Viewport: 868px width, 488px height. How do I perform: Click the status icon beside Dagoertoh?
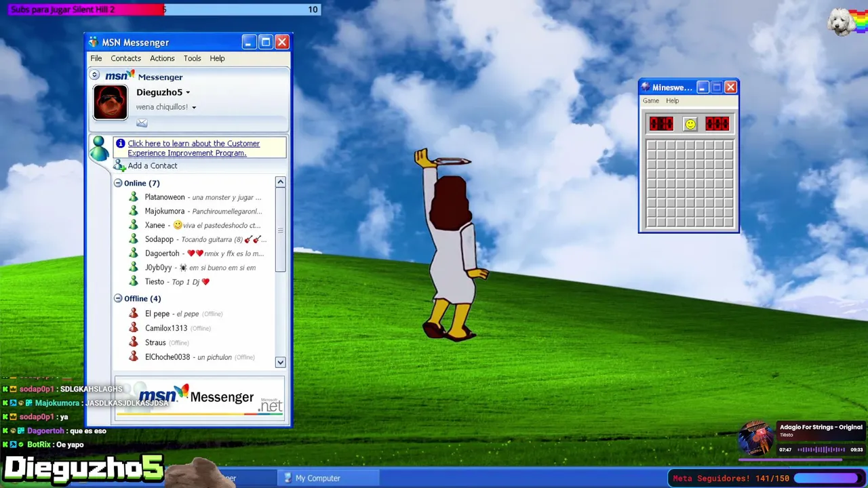(x=134, y=253)
